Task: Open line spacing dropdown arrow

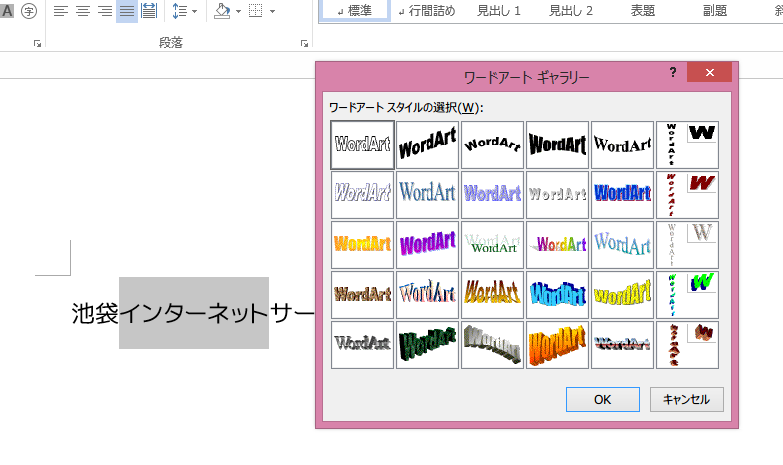Action: [x=194, y=11]
